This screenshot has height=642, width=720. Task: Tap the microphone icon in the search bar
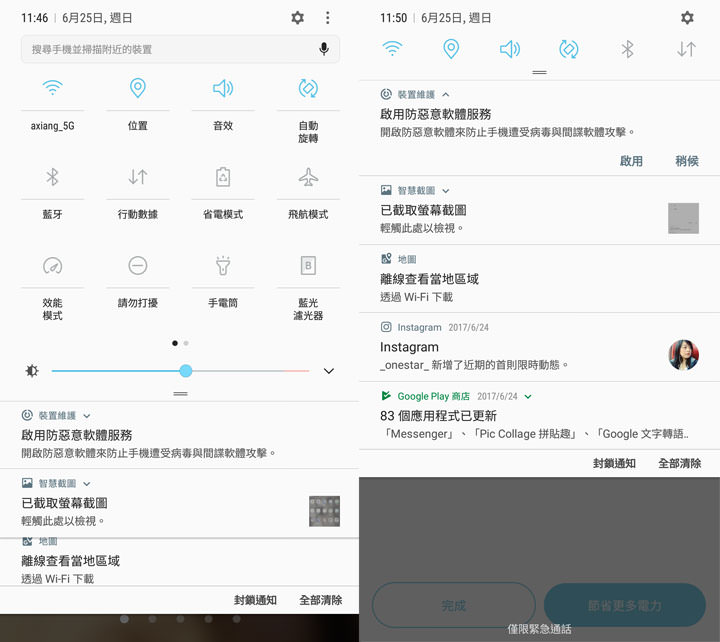(x=324, y=49)
